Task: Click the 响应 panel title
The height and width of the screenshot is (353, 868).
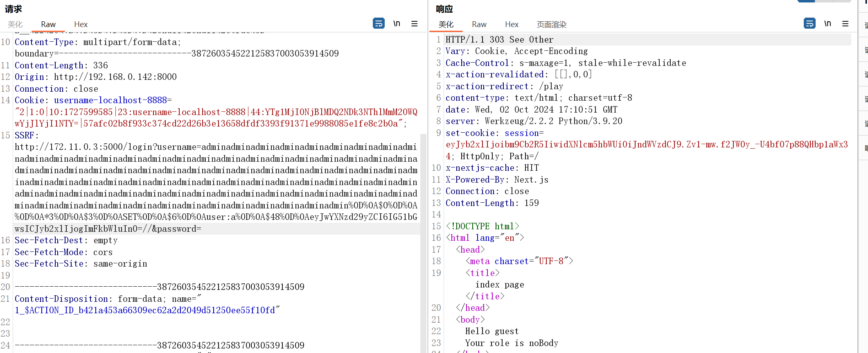Action: (444, 9)
